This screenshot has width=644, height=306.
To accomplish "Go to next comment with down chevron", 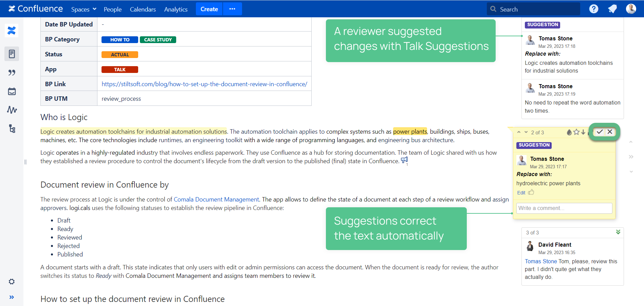I will pos(526,132).
